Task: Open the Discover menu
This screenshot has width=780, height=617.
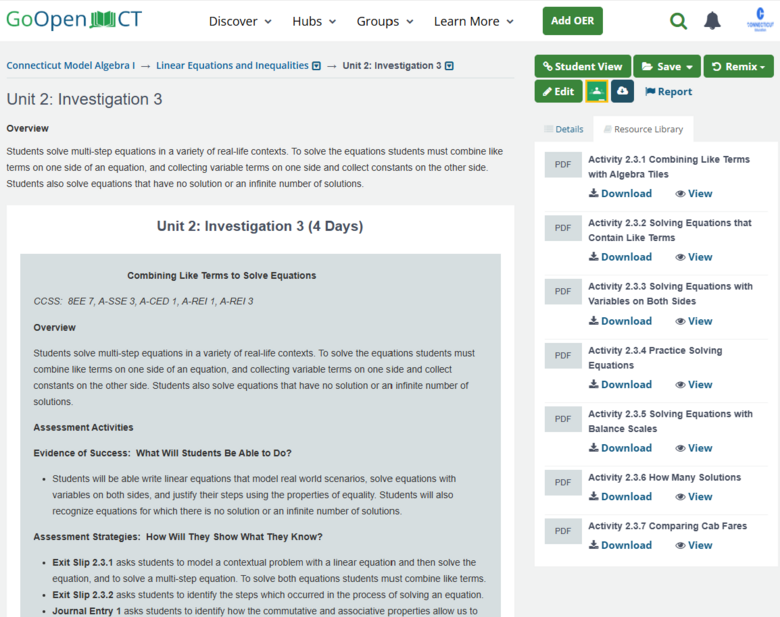Action: coord(240,21)
